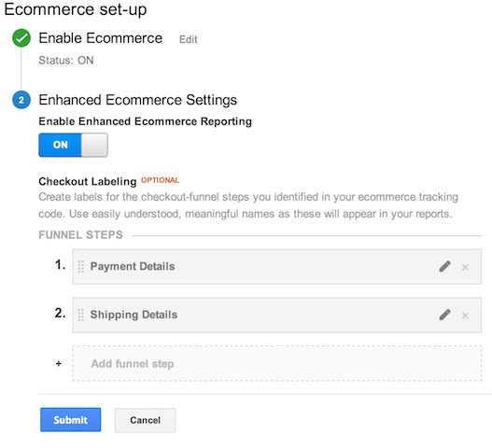
Task: Toggle Enhanced Ecommerce Reporting switch off
Action: 73,145
